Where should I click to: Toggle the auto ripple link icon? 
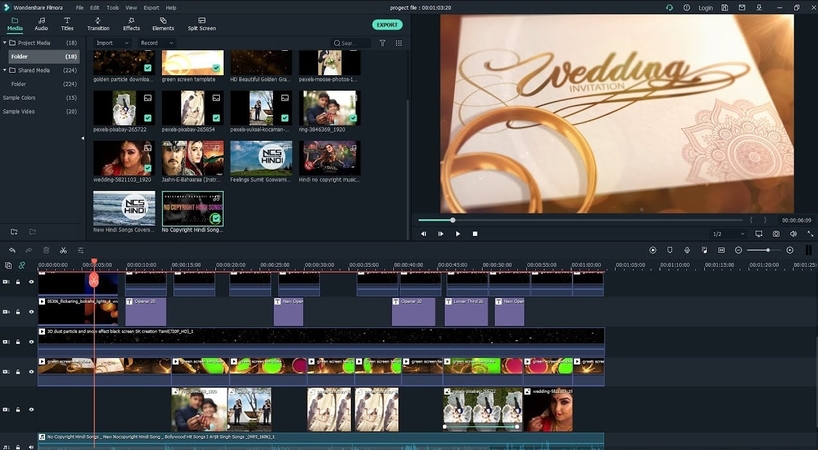22,265
